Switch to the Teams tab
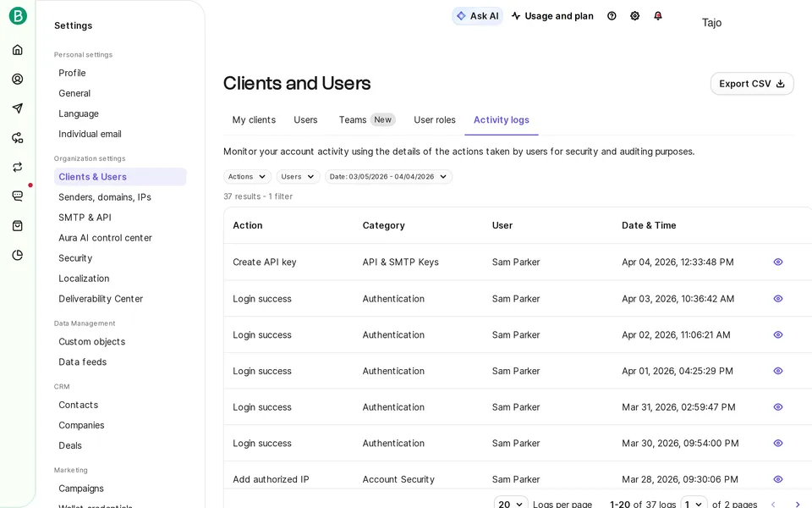The height and width of the screenshot is (508, 812). (366, 119)
